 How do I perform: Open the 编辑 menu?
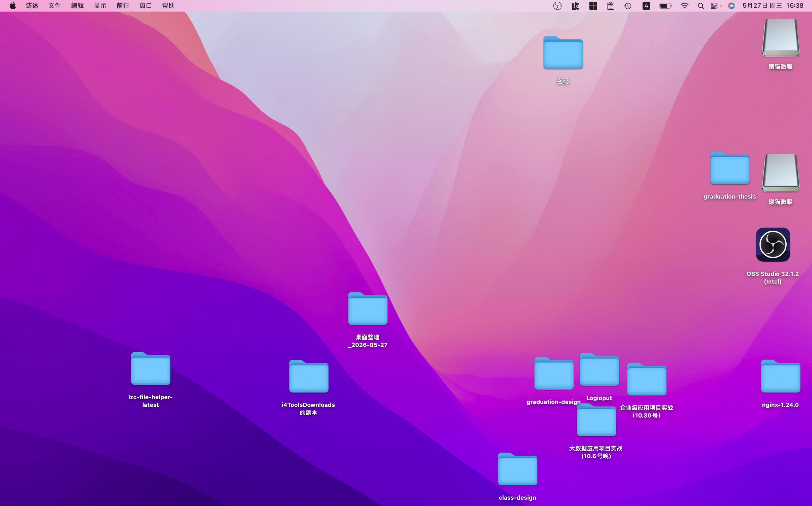[77, 6]
